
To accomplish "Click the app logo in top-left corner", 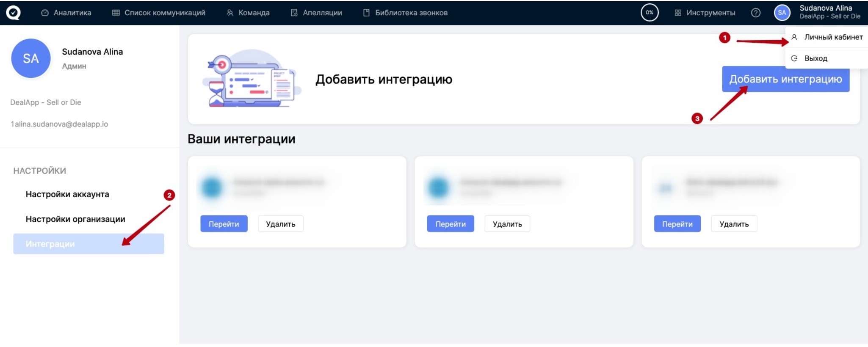I will click(13, 13).
